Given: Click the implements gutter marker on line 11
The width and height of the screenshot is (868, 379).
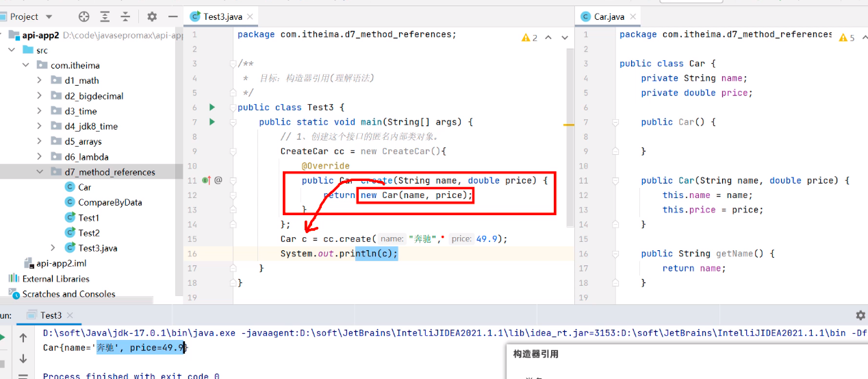Looking at the screenshot, I should (207, 180).
